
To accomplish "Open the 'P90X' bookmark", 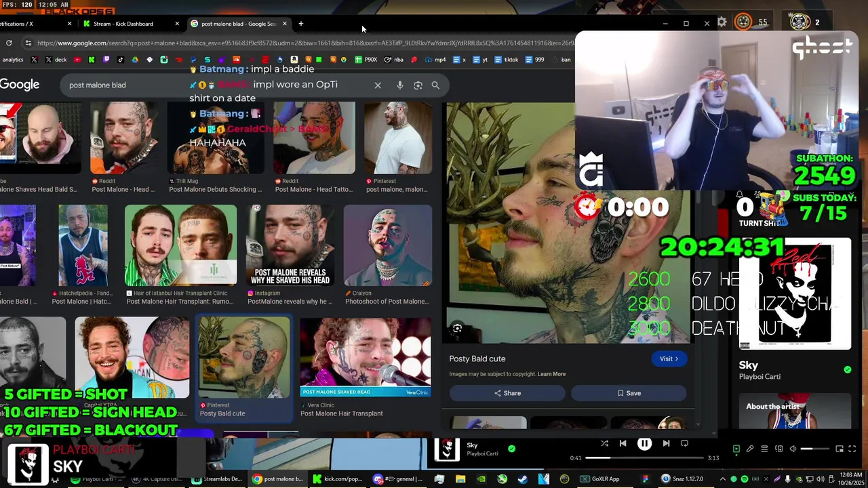I will pyautogui.click(x=367, y=60).
